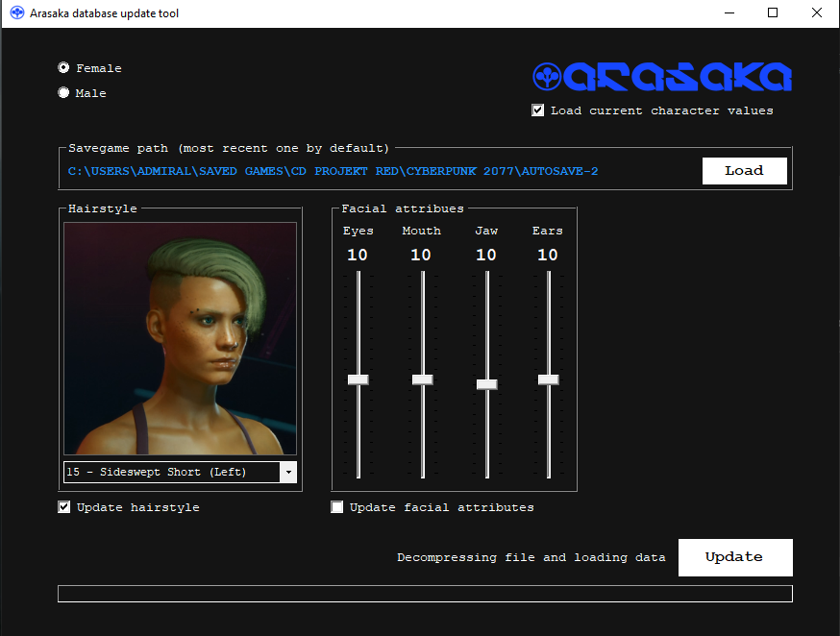Click the Ears slider handle
Image resolution: width=840 pixels, height=636 pixels.
click(549, 379)
